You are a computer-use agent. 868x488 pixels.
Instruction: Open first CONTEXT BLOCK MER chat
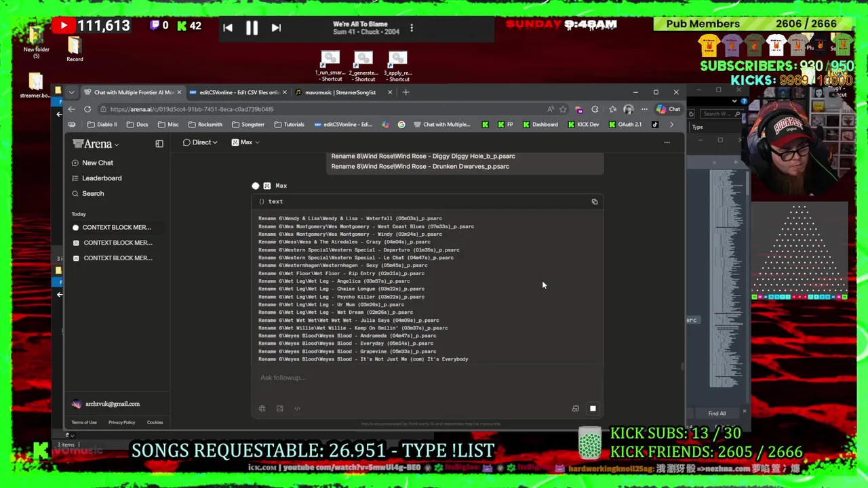click(x=117, y=228)
